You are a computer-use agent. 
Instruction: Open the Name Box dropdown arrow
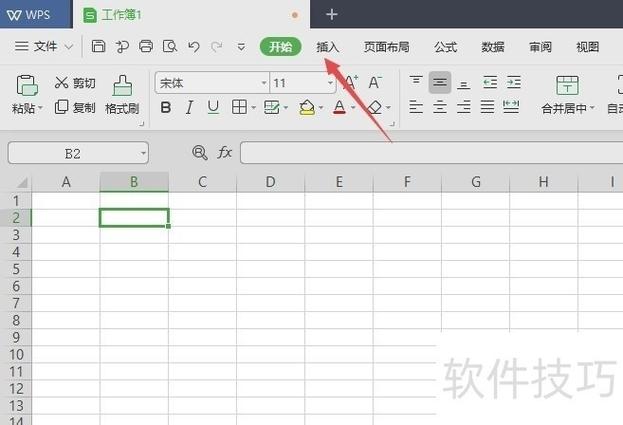tap(143, 153)
